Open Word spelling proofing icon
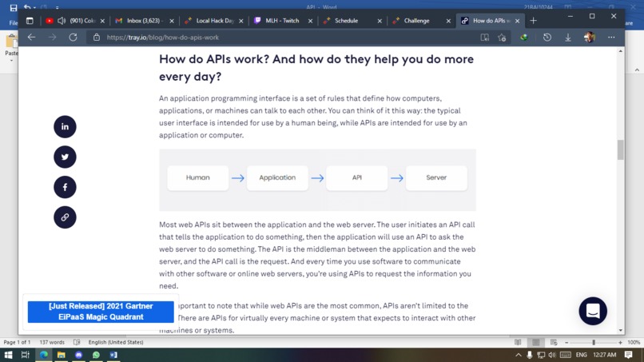This screenshot has width=644, height=362. [x=77, y=342]
